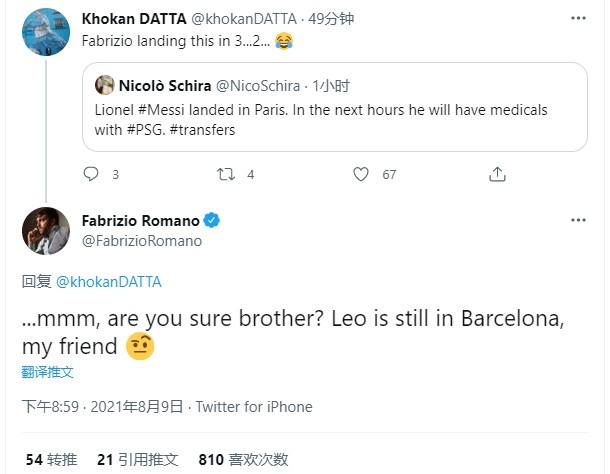Open Khokan DATTA's profile avatar

[x=44, y=33]
